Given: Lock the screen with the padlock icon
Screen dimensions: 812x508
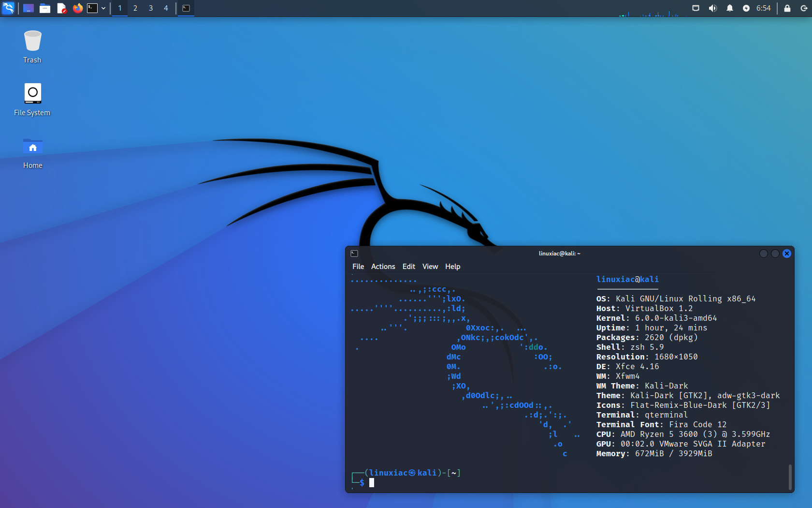Looking at the screenshot, I should tap(786, 8).
